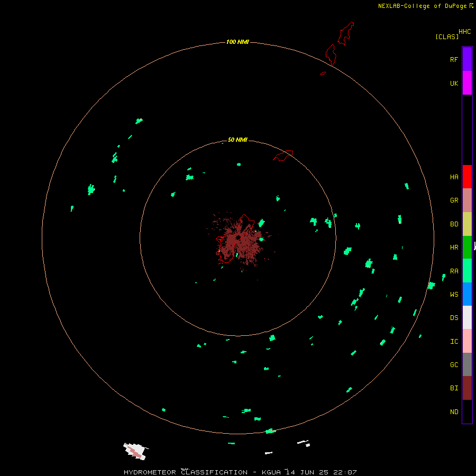
Task: Click the BI legend label
Action: click(454, 388)
